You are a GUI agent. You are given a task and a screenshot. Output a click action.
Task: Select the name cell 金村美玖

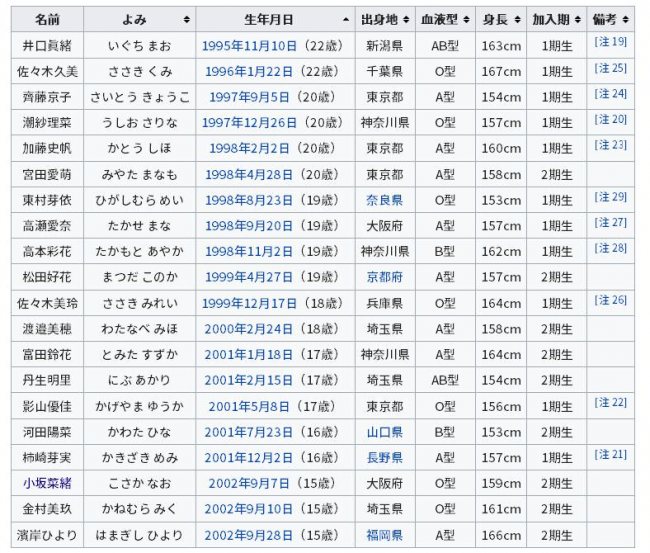(47, 509)
